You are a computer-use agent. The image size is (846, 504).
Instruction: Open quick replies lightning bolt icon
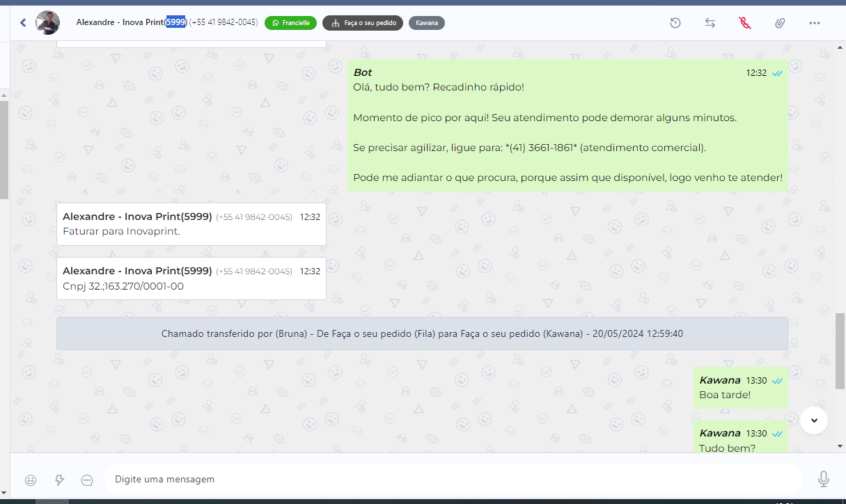pos(59,480)
